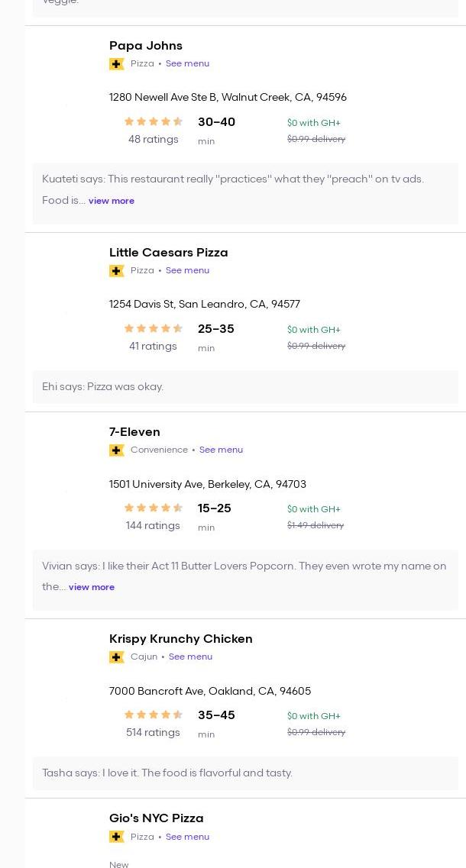Open Papa Johns See menu link
This screenshot has height=868, width=466.
[x=187, y=64]
